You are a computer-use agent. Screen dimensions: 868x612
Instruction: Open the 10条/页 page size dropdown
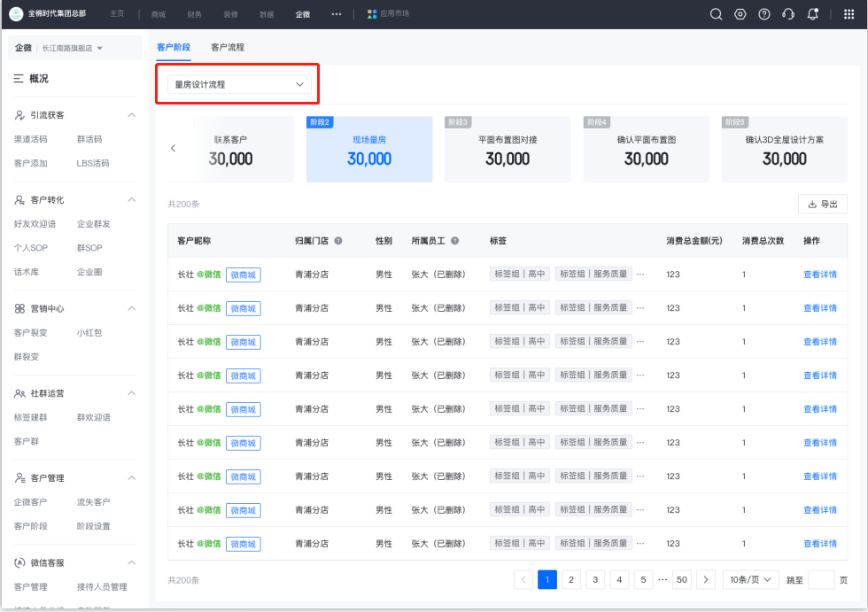click(750, 579)
